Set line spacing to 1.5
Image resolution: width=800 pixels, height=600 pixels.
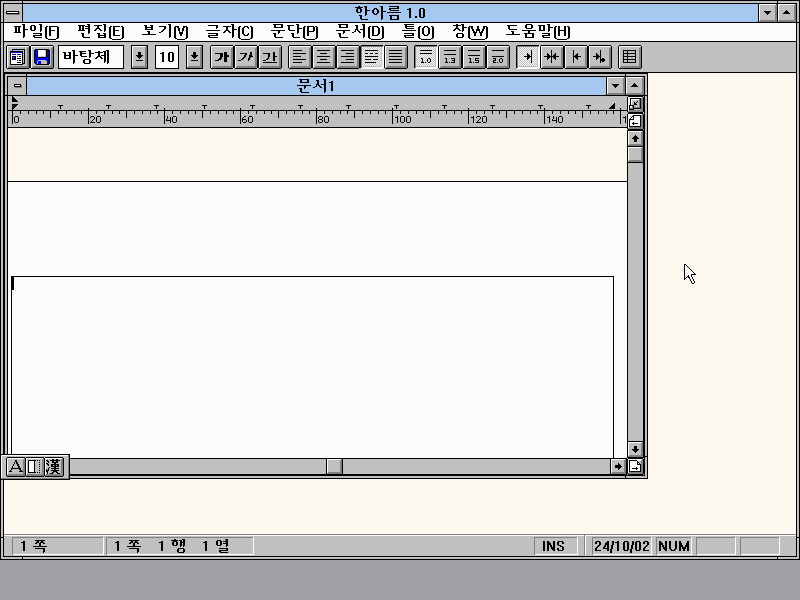[473, 57]
